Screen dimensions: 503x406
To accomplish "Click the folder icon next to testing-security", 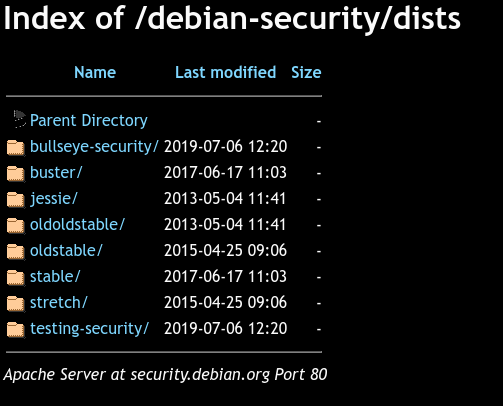I will (x=16, y=330).
